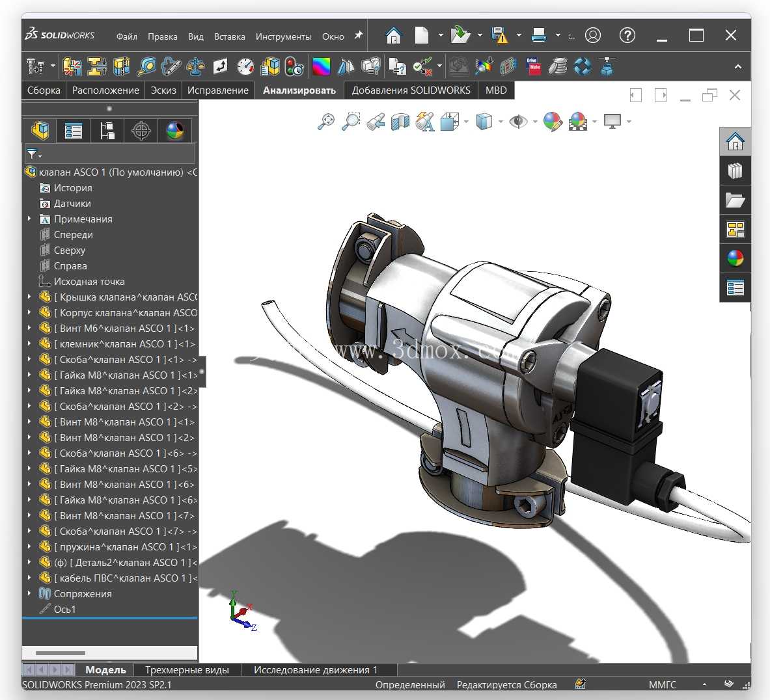Print the document with the printer icon

click(539, 35)
